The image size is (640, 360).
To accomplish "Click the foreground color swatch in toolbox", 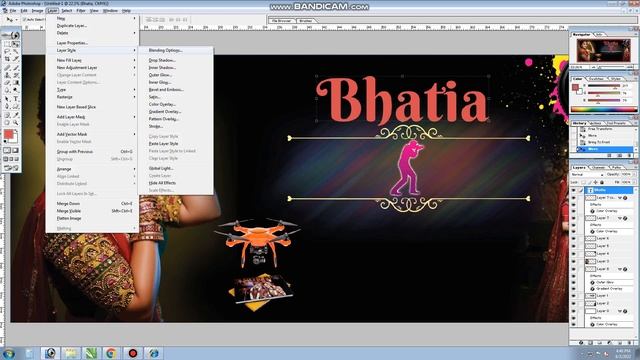I will tap(8, 134).
